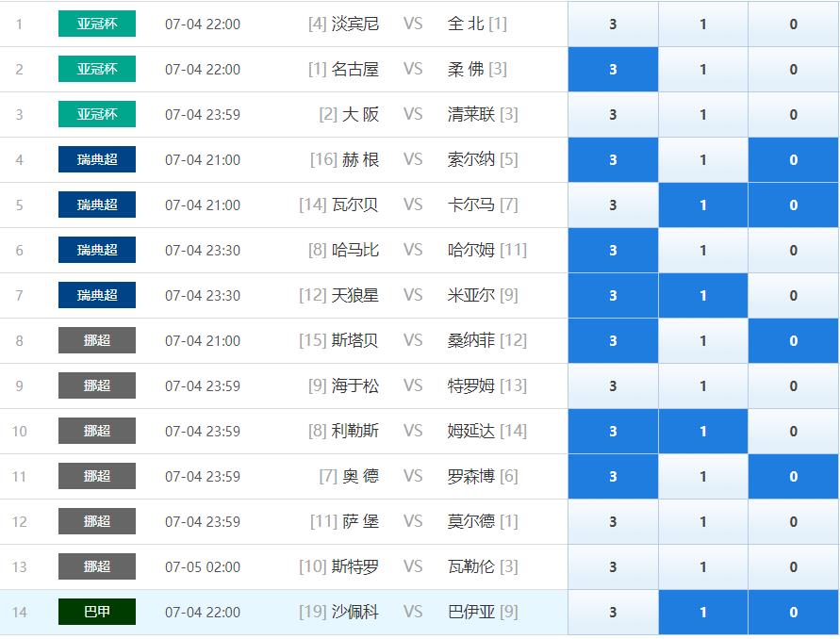The height and width of the screenshot is (639, 840).
Task: Click VS in the 奥德 vs 罗森博 row
Action: 413,476
